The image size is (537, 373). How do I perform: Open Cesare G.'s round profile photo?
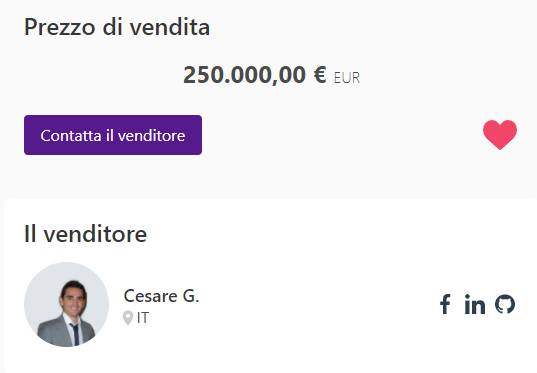[x=66, y=304]
